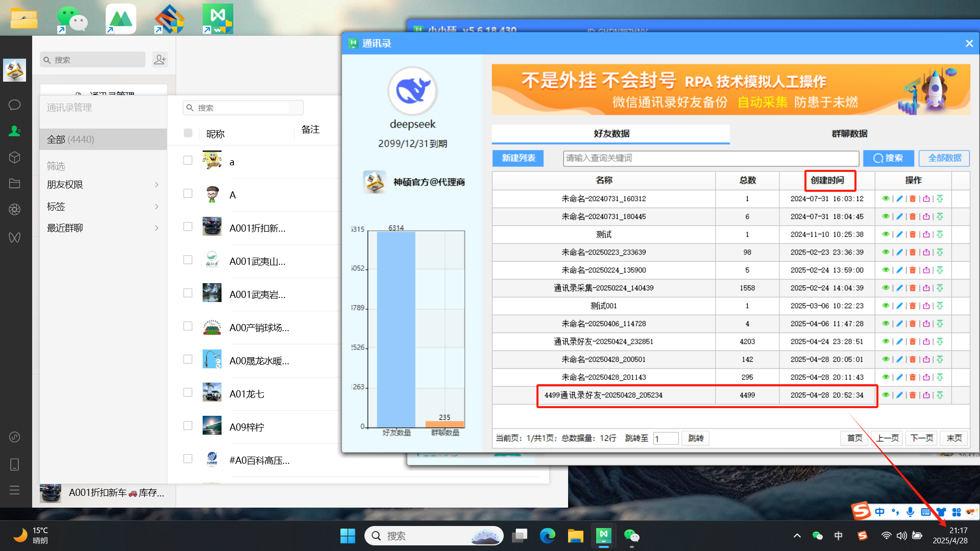
Task: Go to 末页
Action: tap(954, 438)
